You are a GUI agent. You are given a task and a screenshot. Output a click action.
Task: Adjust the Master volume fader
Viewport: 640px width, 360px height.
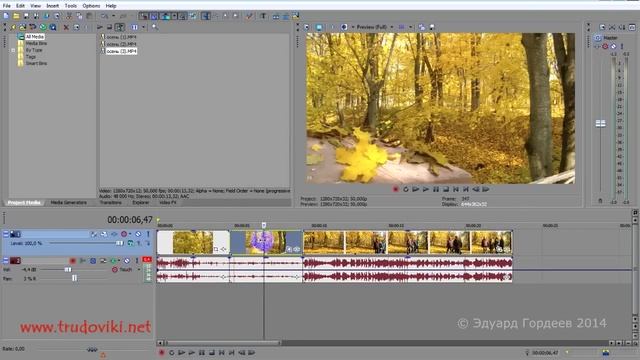600,123
